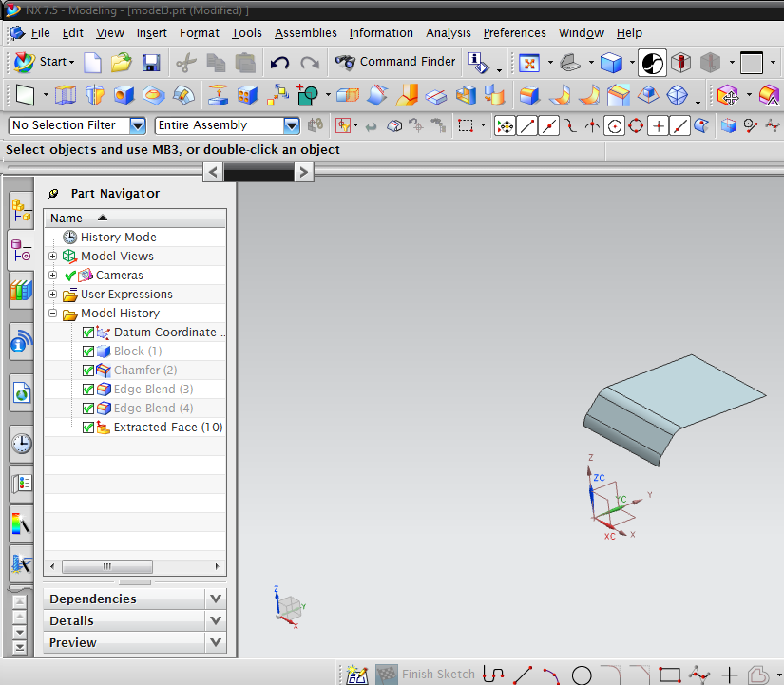Toggle the Chamfer (2) feature suppression checkbox
Image resolution: width=784 pixels, height=685 pixels.
[87, 370]
